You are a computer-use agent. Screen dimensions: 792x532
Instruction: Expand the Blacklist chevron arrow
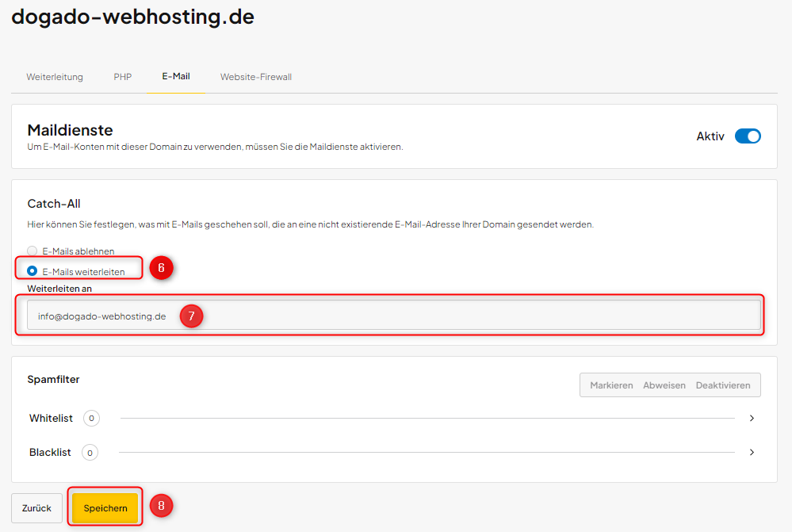click(x=752, y=452)
